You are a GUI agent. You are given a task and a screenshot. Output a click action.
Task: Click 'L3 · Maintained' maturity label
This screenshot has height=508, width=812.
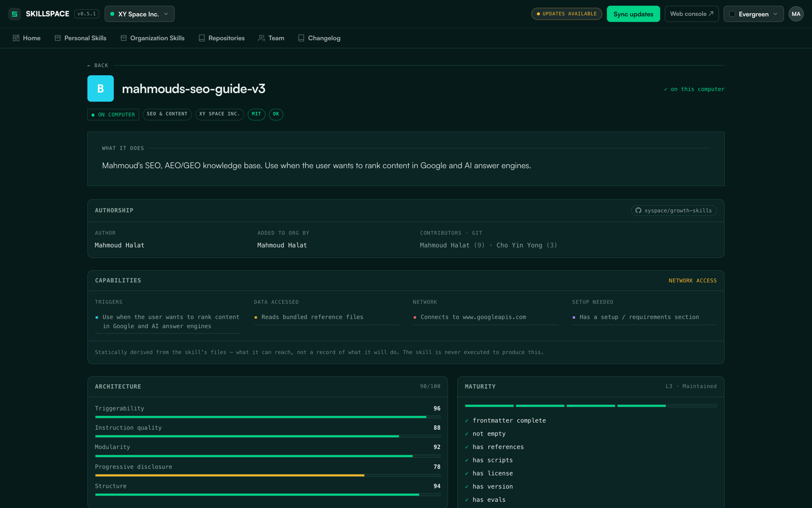[691, 387]
